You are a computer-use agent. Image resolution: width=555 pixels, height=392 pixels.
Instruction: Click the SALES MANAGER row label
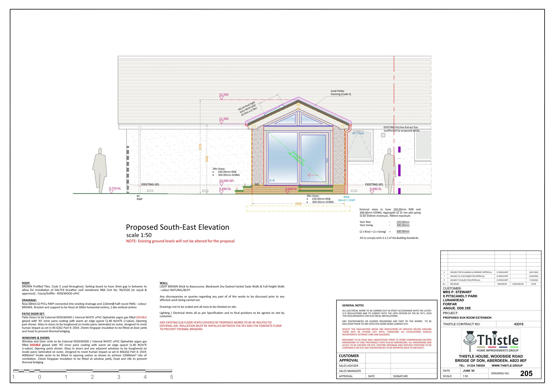(x=350, y=371)
